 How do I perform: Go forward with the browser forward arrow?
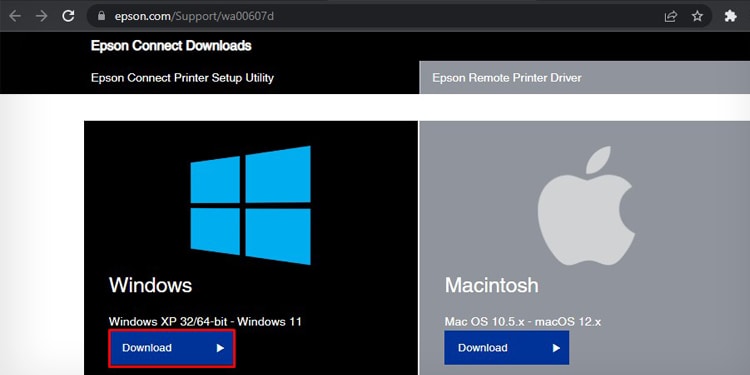(x=42, y=16)
